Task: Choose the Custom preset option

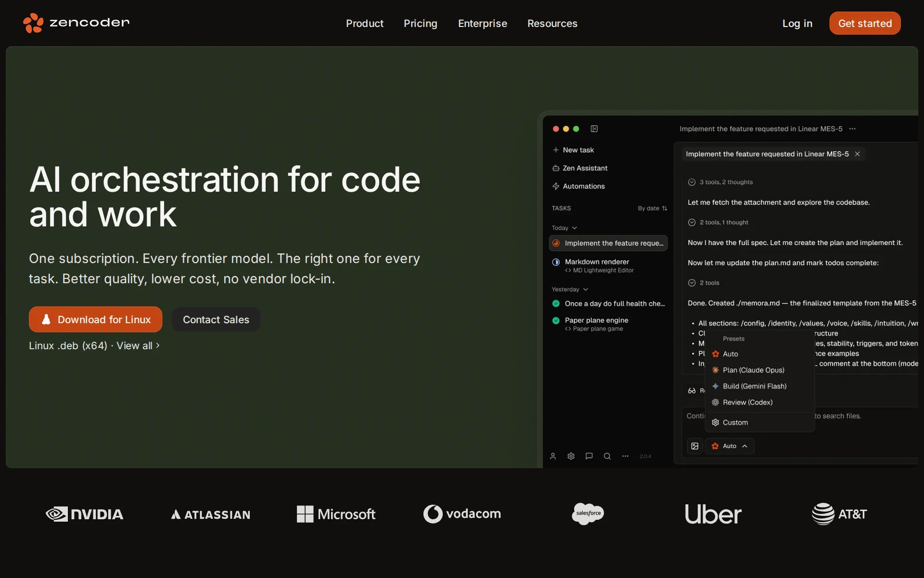Action: 759,422
